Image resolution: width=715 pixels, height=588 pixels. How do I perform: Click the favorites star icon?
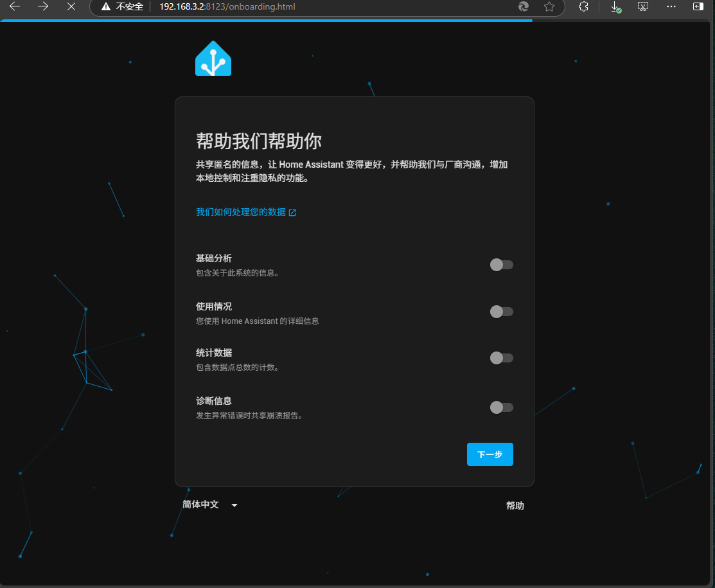click(549, 6)
